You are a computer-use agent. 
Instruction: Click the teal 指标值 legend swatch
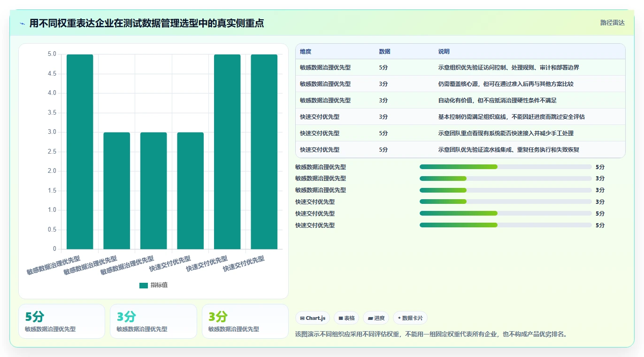(144, 285)
